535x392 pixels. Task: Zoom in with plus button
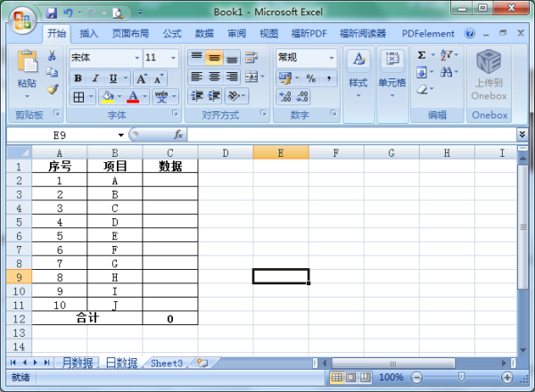tap(507, 378)
